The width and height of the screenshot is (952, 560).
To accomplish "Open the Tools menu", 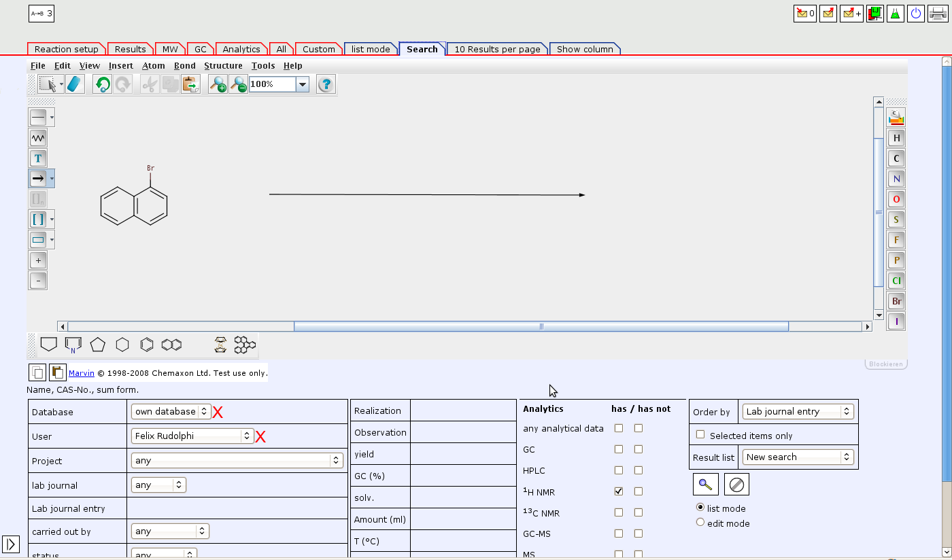I will click(263, 66).
